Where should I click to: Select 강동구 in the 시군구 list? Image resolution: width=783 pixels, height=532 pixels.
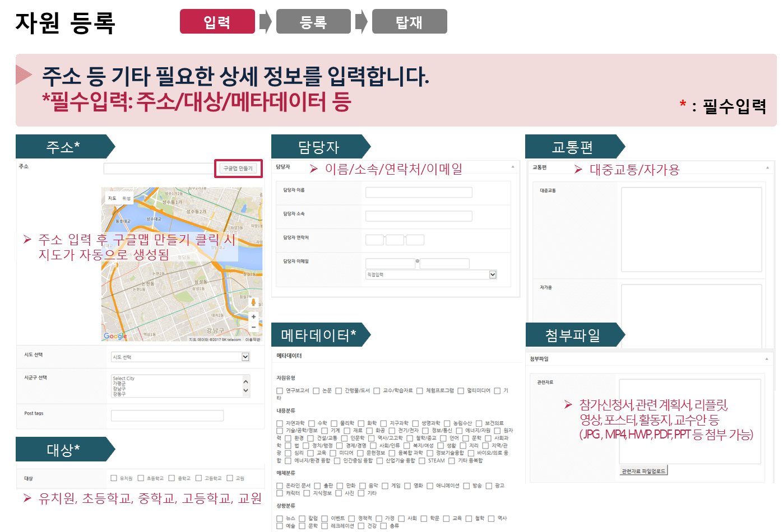pos(119,394)
